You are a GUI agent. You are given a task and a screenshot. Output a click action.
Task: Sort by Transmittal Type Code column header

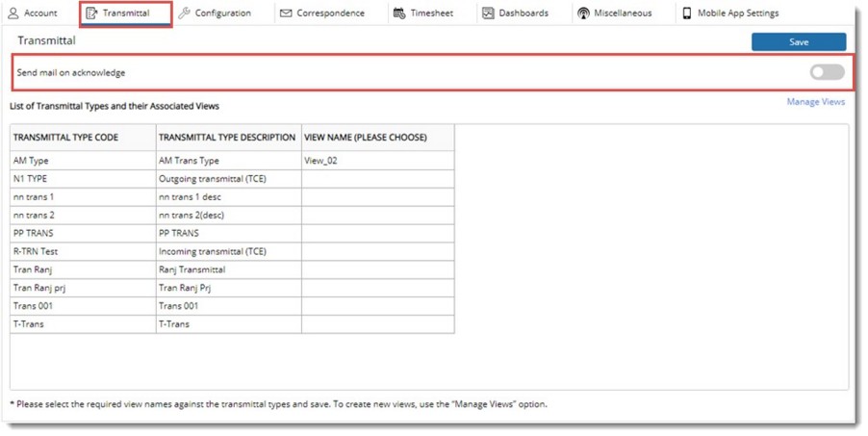pos(65,138)
